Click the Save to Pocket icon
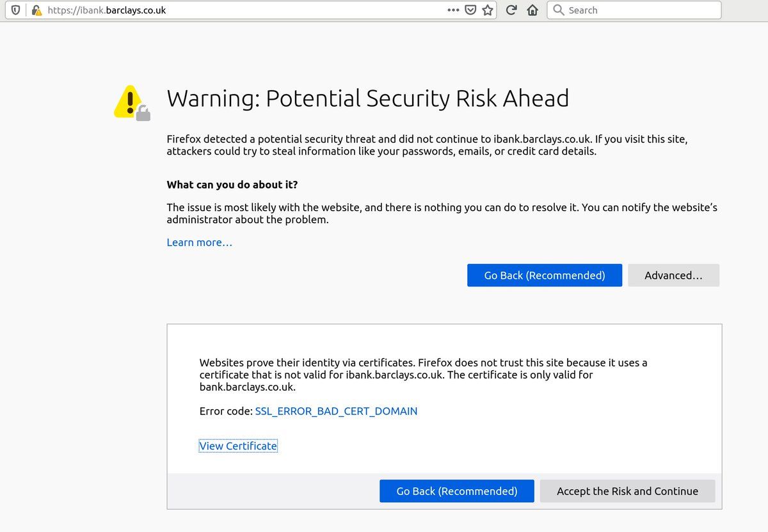The width and height of the screenshot is (768, 532). click(x=470, y=10)
